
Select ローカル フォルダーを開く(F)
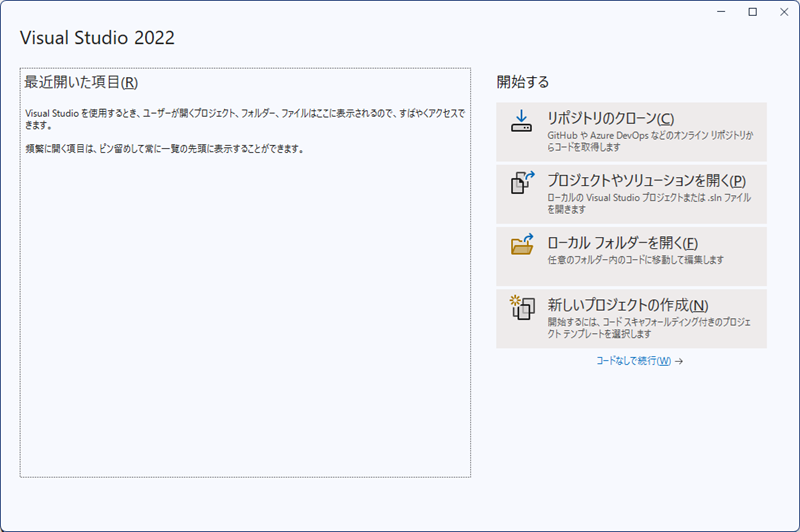tap(631, 257)
